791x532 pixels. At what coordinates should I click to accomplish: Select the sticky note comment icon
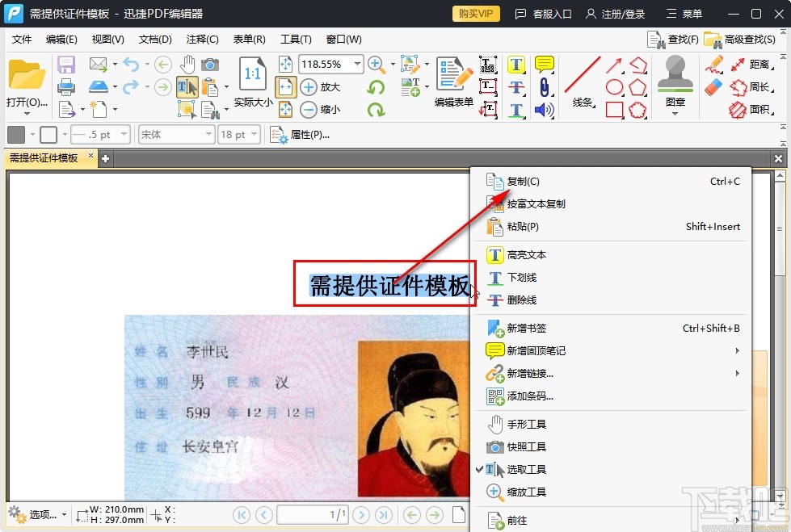[545, 64]
